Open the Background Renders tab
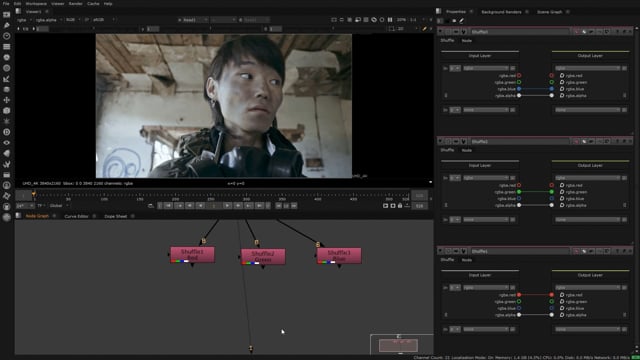The height and width of the screenshot is (360, 640). coord(501,12)
